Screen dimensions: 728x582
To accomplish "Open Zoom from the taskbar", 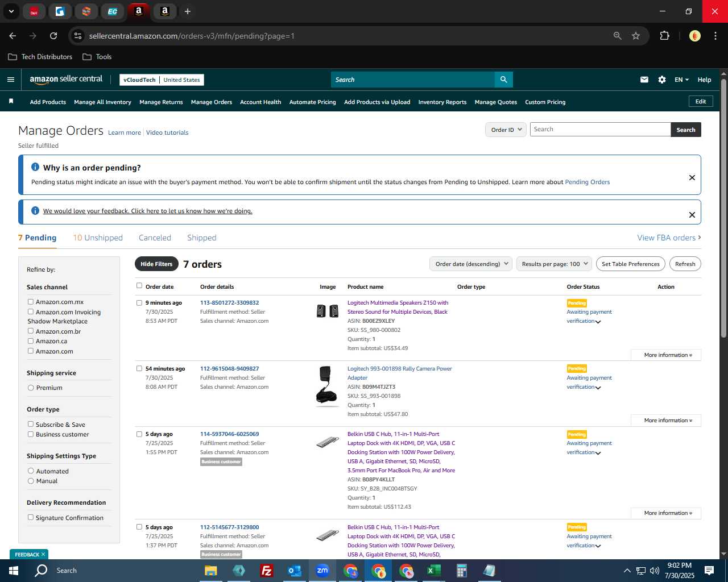I will pos(322,571).
